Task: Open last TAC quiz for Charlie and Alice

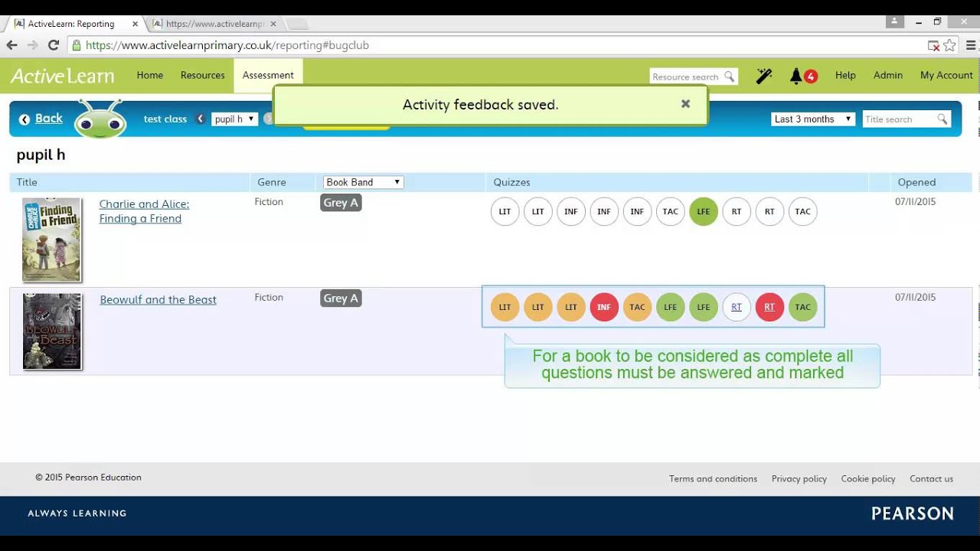Action: coord(802,212)
